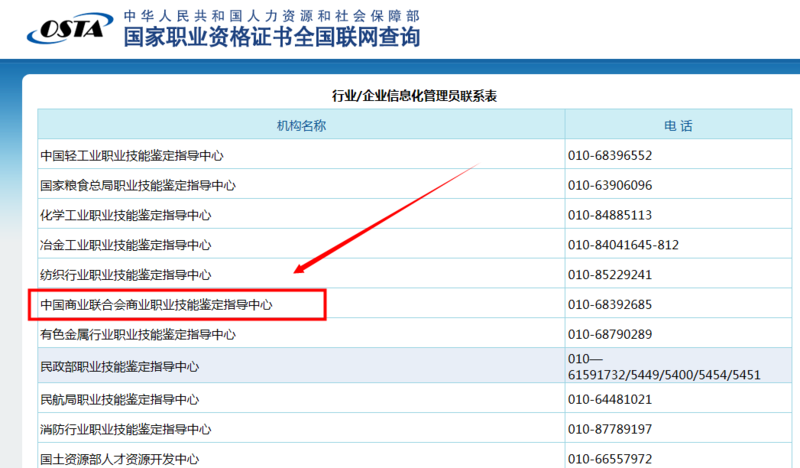This screenshot has height=468, width=800.
Task: Click the 电话 column header
Action: pos(678,126)
